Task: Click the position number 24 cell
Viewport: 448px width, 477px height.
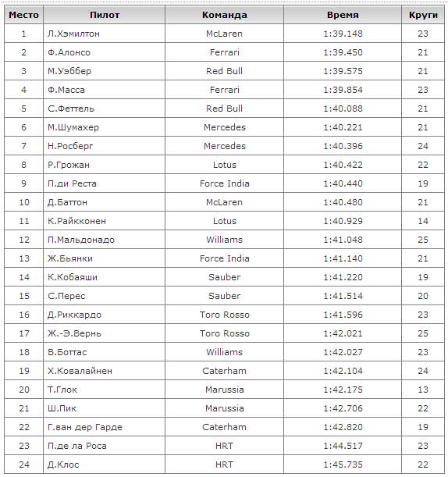Action: point(23,465)
